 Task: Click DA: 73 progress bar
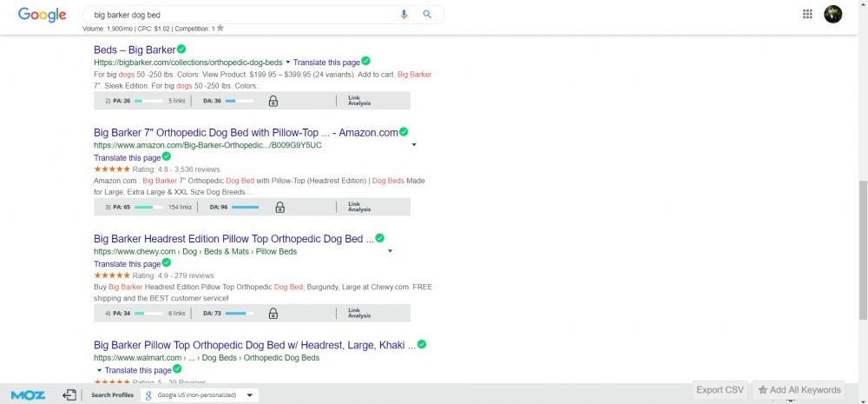[240, 314]
